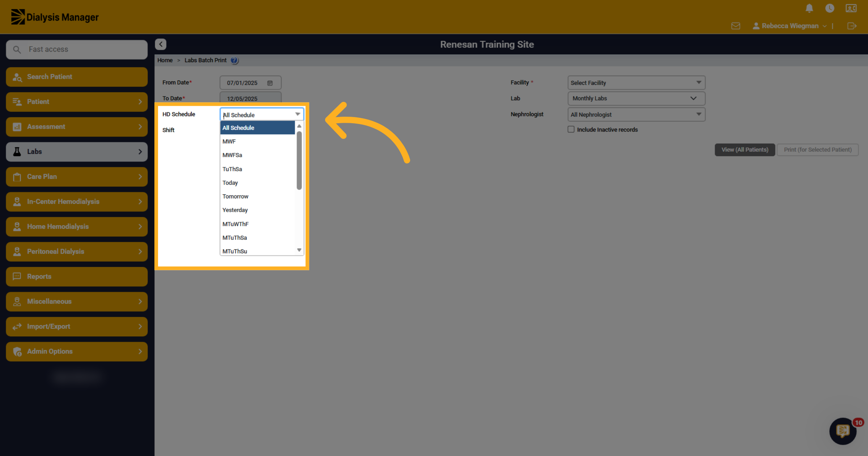Choose MWFSa schedule option

[258, 155]
